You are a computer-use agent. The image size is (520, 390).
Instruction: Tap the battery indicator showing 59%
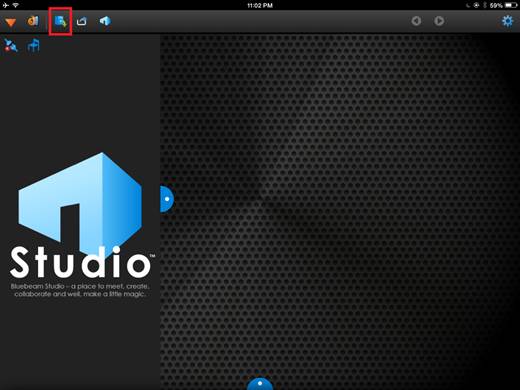click(x=503, y=5)
